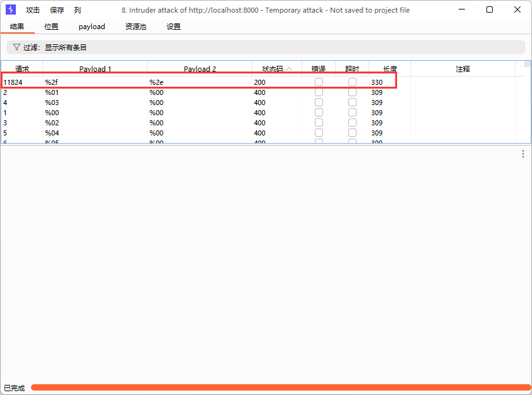Viewport: 532px width, 395px height.
Task: Toggle 超时 checkbox for request 11824
Action: pyautogui.click(x=352, y=82)
